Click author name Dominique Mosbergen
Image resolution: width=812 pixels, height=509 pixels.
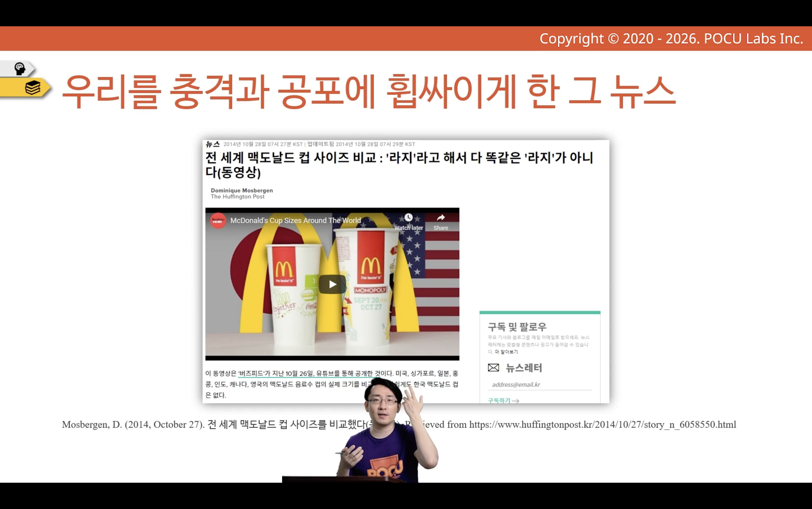pyautogui.click(x=242, y=190)
